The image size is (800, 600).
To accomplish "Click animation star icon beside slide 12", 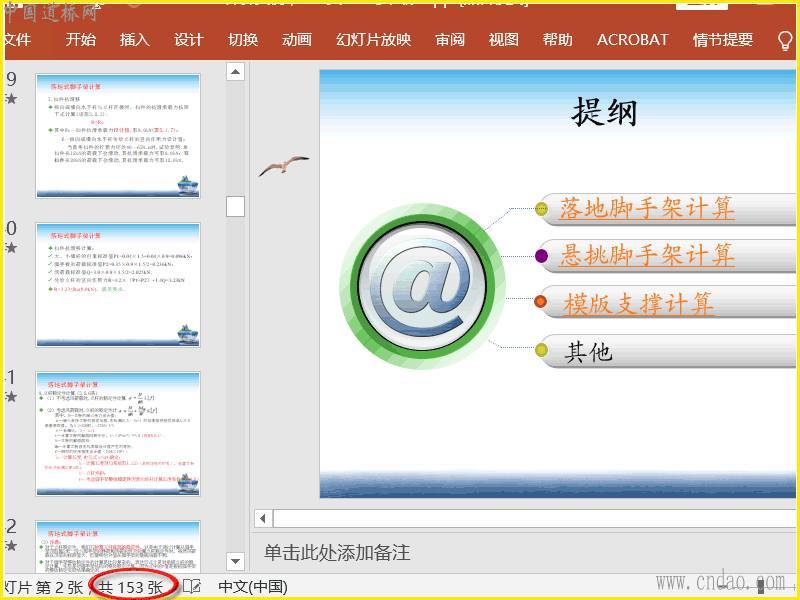I will [11, 546].
